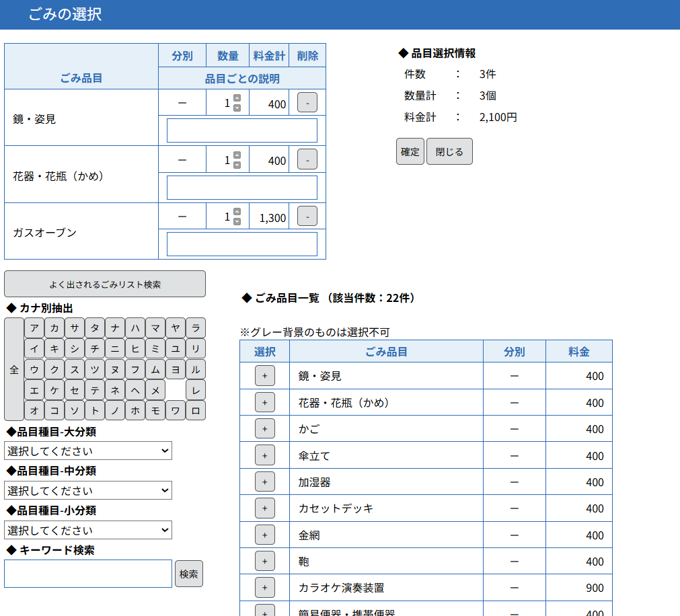Select the 全 kana filter button
Screen dimensions: 680x616
pyautogui.click(x=14, y=369)
